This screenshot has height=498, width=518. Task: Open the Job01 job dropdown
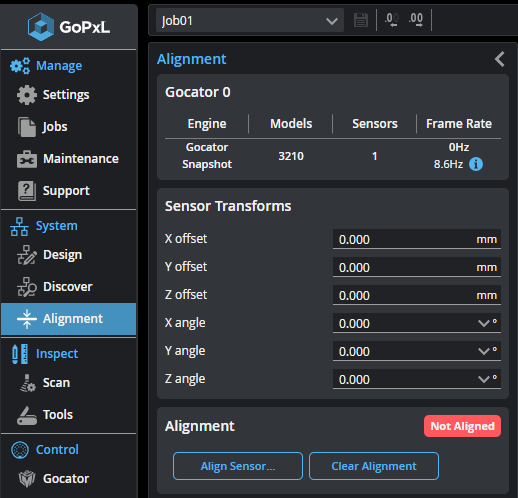coord(250,21)
